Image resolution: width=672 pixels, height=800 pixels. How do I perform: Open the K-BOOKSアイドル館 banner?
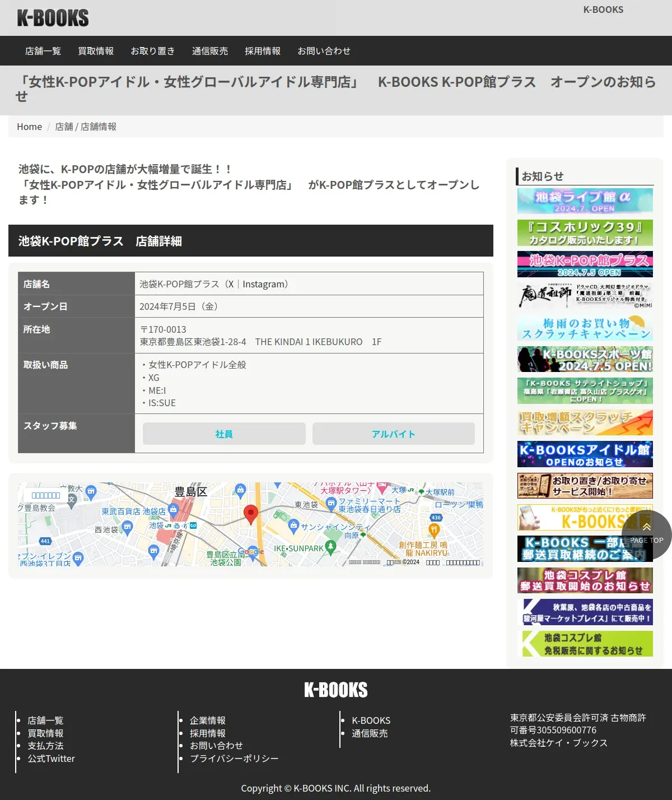point(585,454)
